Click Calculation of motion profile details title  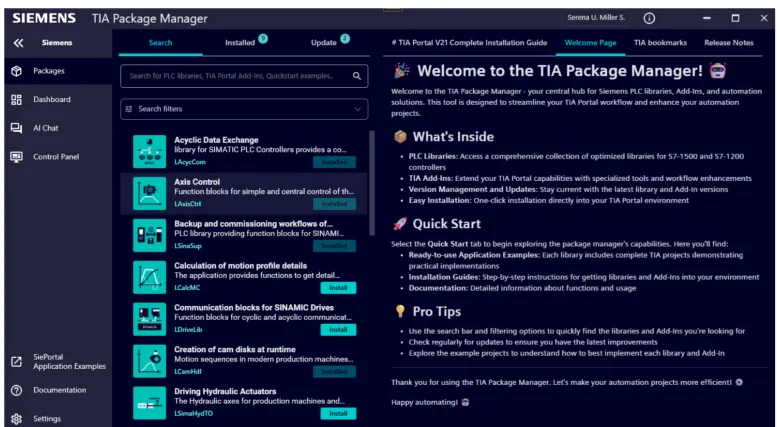tap(240, 266)
